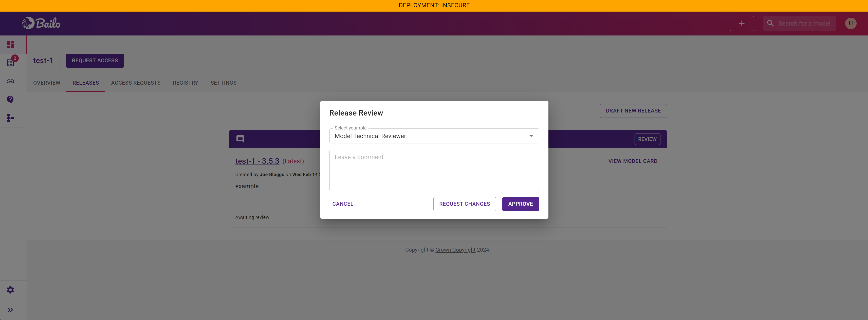This screenshot has height=320, width=868.
Task: Click the Deployment: Insecure banner
Action: (x=434, y=5)
